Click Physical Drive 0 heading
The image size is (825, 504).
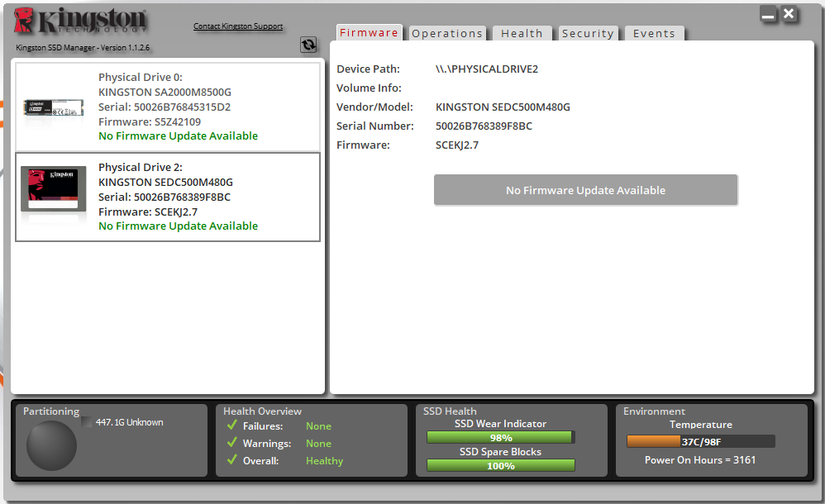pos(141,78)
